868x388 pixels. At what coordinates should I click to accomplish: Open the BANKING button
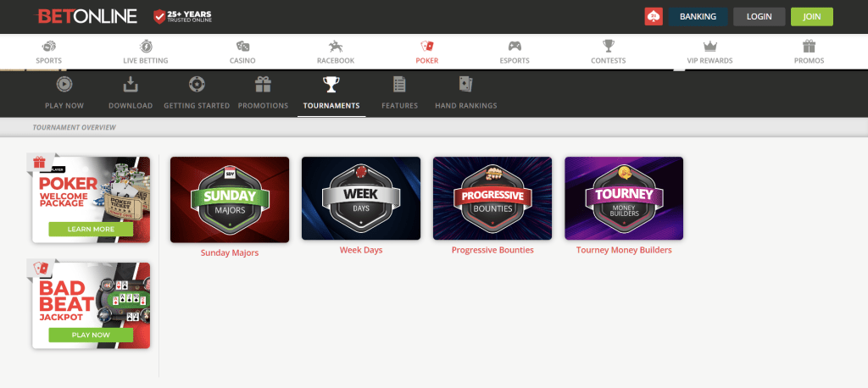698,17
